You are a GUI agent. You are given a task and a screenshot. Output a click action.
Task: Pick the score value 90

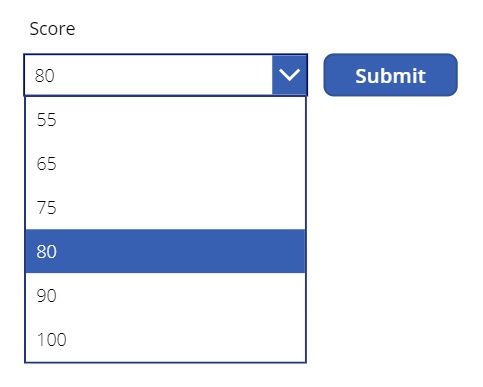click(165, 295)
